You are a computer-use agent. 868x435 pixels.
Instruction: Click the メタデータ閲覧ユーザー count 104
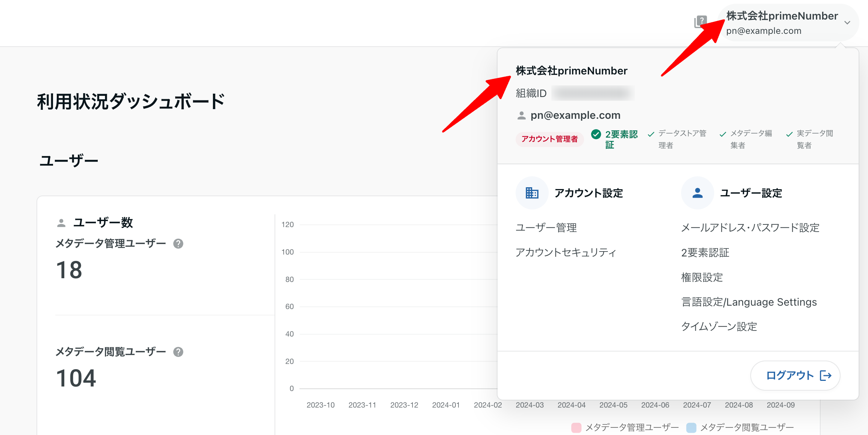pos(76,378)
